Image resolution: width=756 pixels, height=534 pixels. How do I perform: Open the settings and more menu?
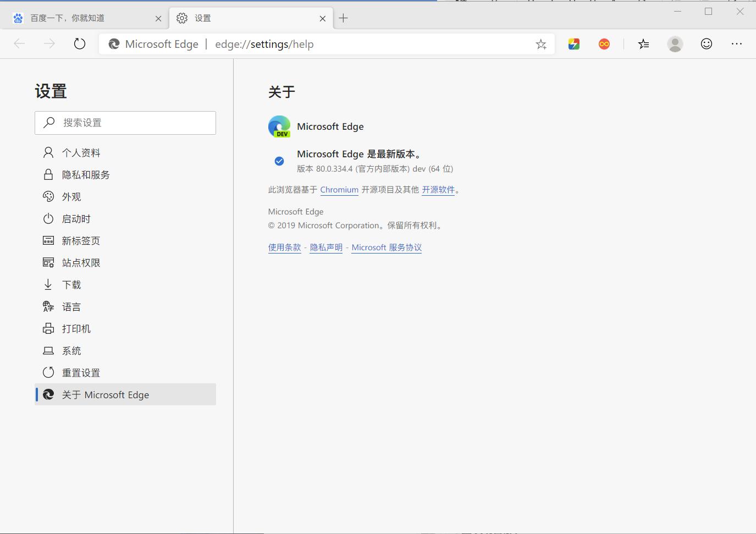(x=737, y=44)
